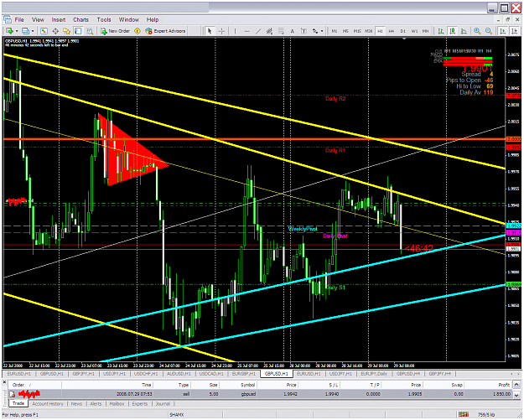Image resolution: width=524 pixels, height=420 pixels.
Task: Toggle the Expert Advisors button
Action: [x=165, y=31]
